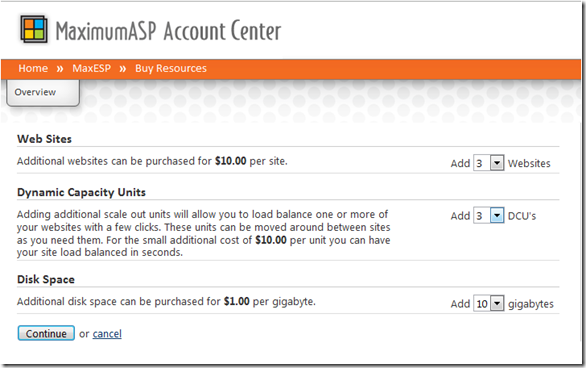The image size is (586, 368).
Task: Click the $1.00 per gigabyte price text
Action: [x=269, y=301]
